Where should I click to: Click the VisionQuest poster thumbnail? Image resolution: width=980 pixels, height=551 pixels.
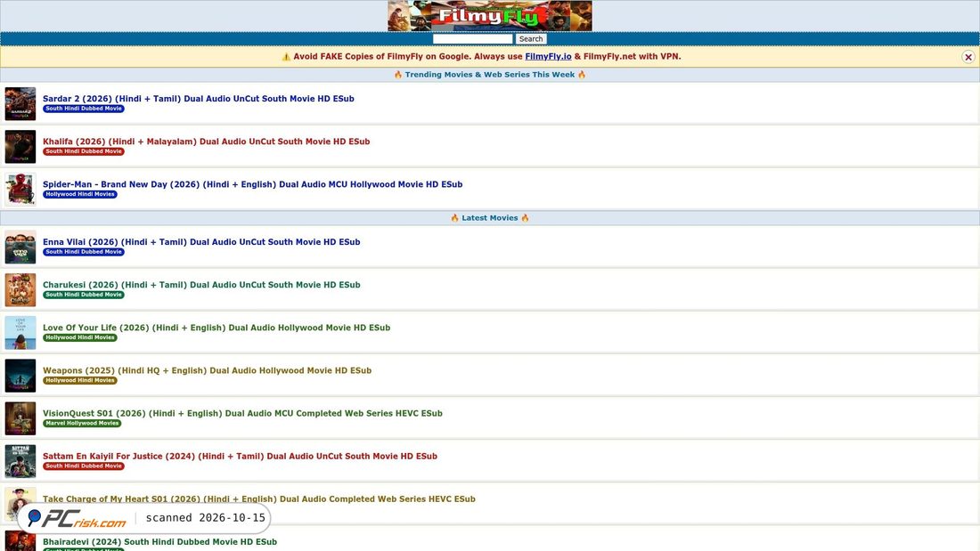[20, 418]
